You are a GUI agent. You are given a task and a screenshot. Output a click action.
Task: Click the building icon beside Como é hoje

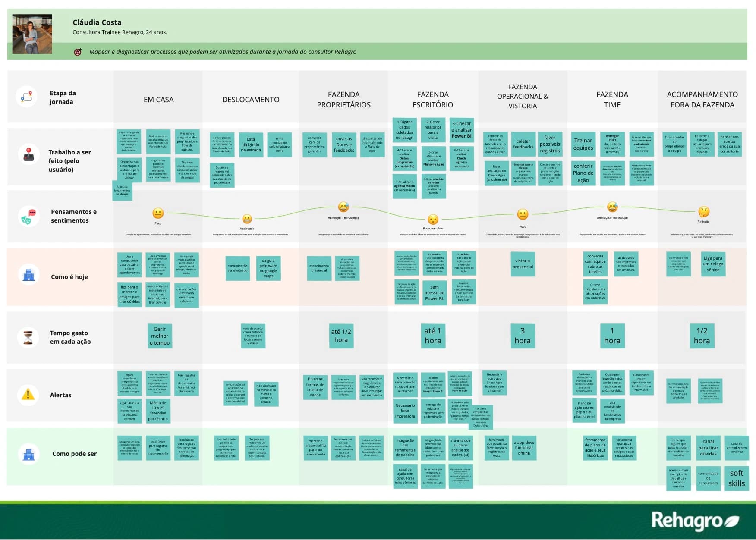(28, 275)
